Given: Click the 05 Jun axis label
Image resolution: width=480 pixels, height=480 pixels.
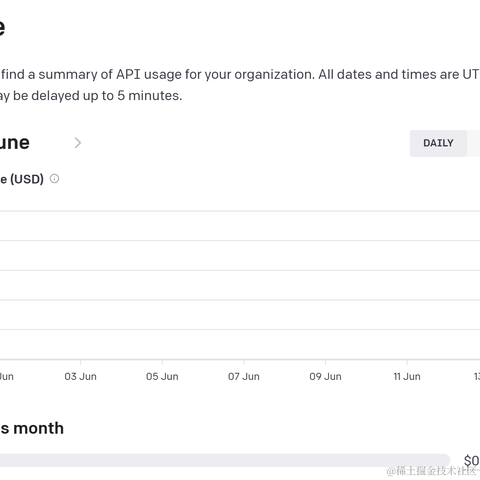Looking at the screenshot, I should click(x=162, y=377).
